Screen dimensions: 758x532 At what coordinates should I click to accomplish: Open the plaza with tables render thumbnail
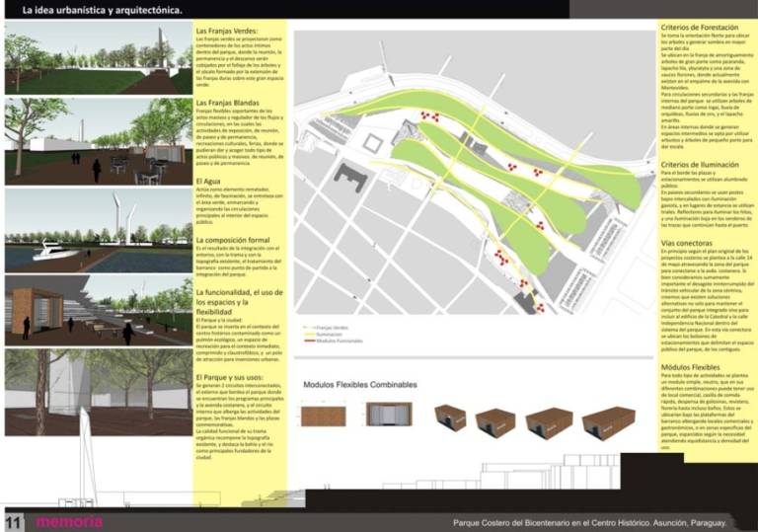pos(98,143)
